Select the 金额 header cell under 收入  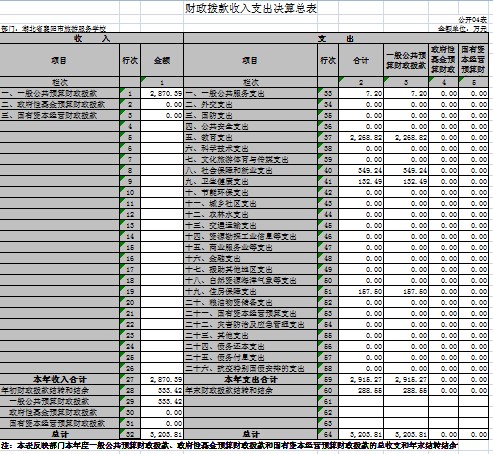[x=162, y=60]
